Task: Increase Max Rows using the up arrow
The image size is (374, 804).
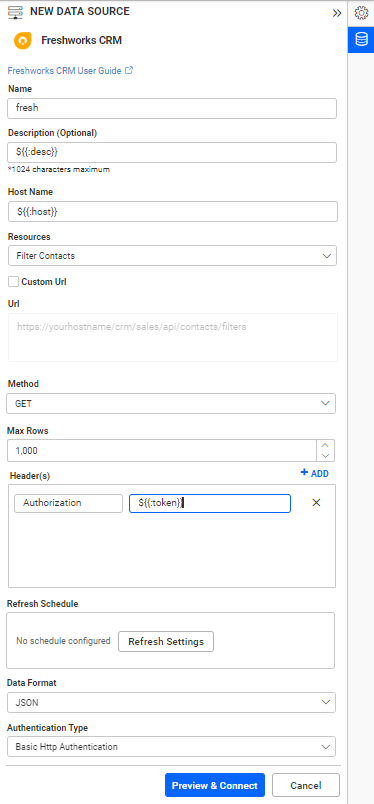Action: point(325,446)
